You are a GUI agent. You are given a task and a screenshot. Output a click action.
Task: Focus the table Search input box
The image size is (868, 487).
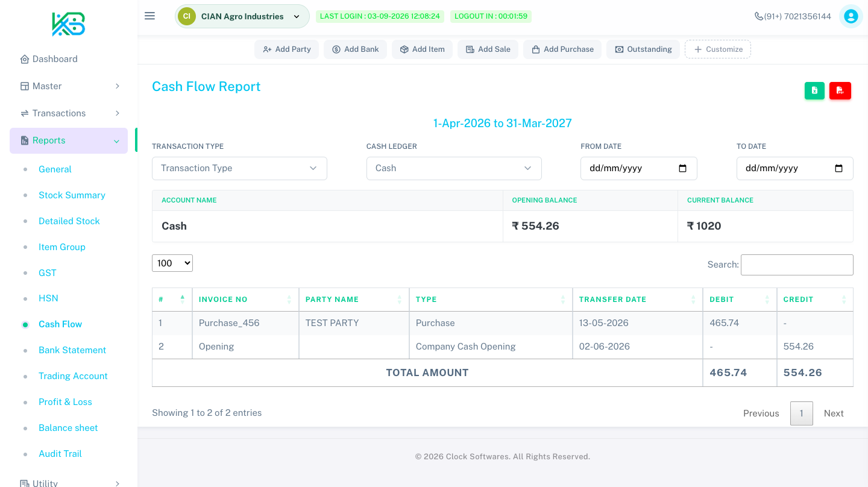coord(797,265)
